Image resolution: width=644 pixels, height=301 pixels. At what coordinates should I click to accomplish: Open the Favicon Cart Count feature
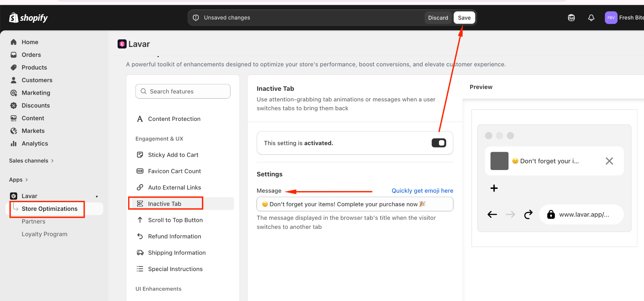coord(174,171)
